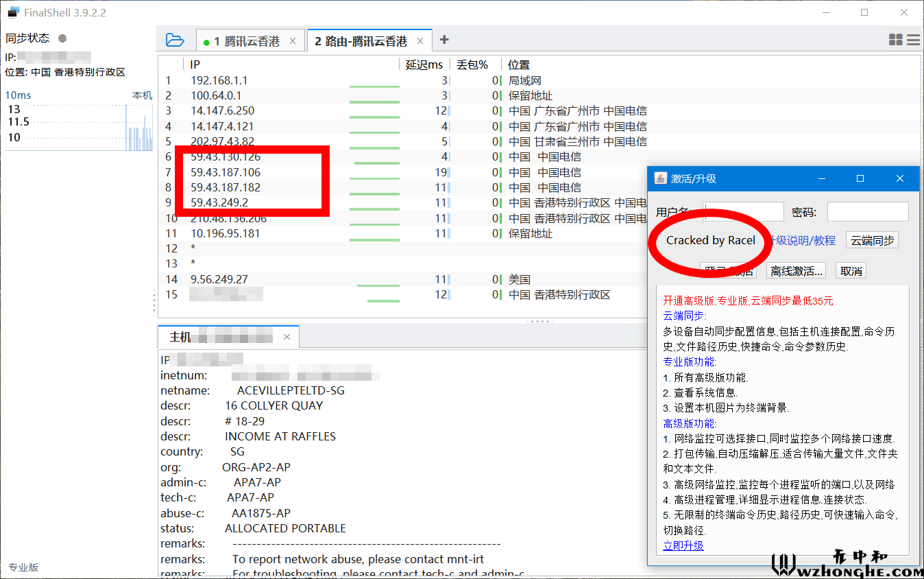Click the 美国 location cell
Image resolution: width=924 pixels, height=579 pixels.
pos(520,279)
